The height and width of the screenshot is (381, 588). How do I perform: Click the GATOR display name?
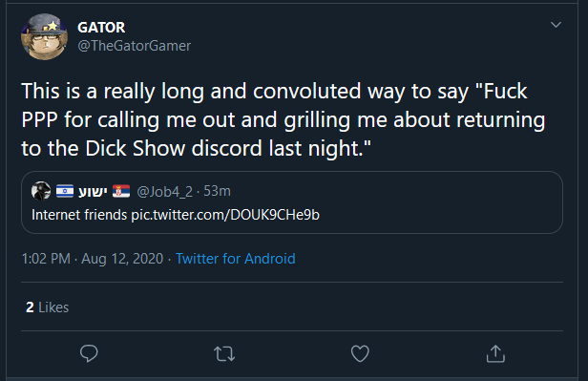(101, 28)
